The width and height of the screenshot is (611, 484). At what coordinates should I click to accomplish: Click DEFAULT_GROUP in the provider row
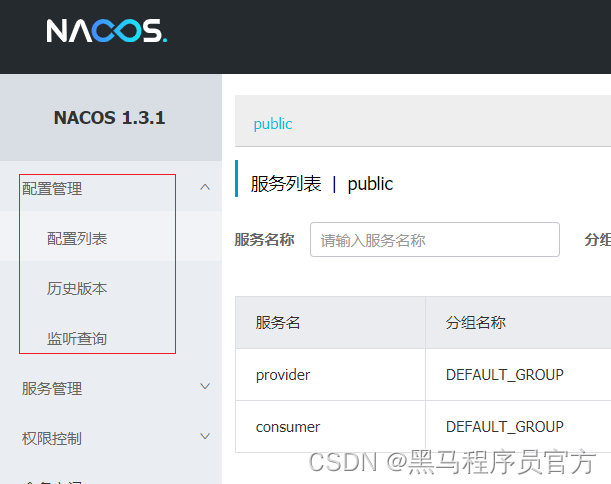(x=504, y=374)
